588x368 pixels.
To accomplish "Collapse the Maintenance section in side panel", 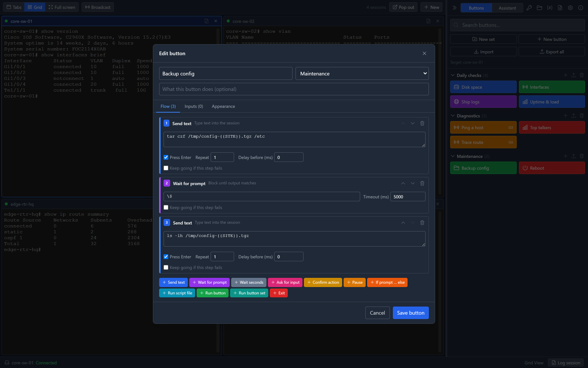I will coord(453,156).
